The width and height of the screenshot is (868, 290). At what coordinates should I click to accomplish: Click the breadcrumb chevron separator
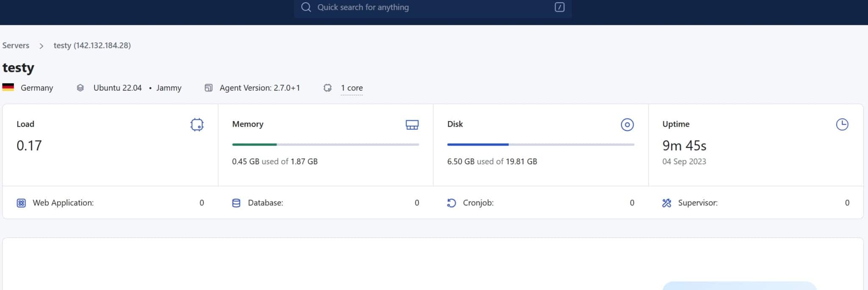[41, 46]
